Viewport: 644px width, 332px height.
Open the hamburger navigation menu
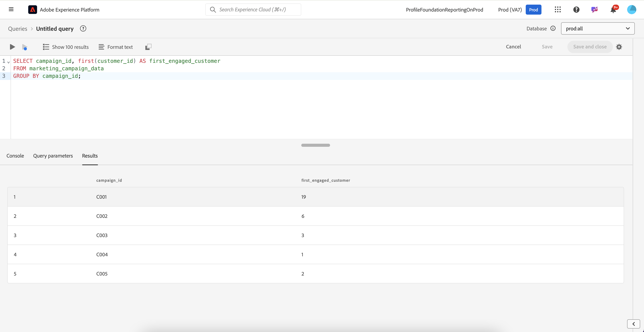pos(11,9)
